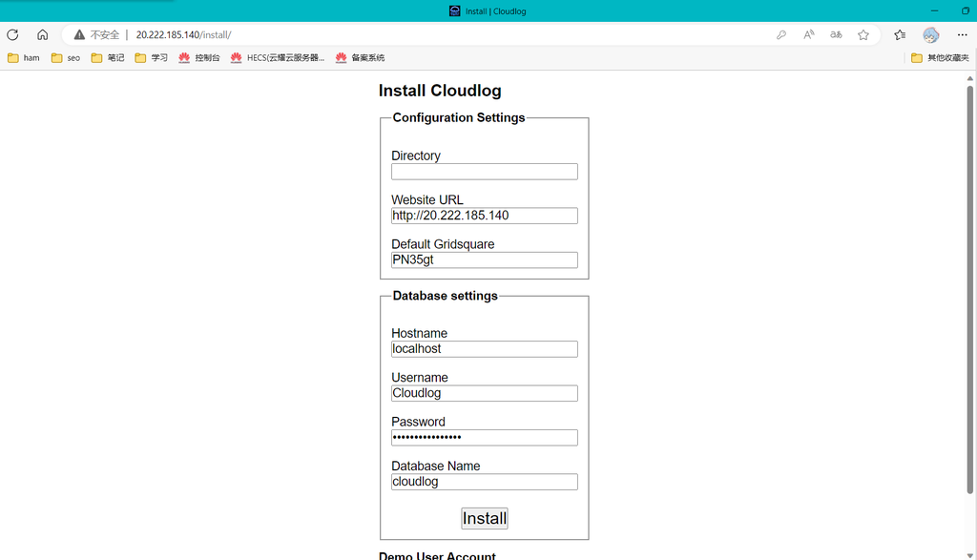Image resolution: width=977 pixels, height=560 pixels.
Task: Click the not-secure warning triangle icon
Action: [x=79, y=35]
